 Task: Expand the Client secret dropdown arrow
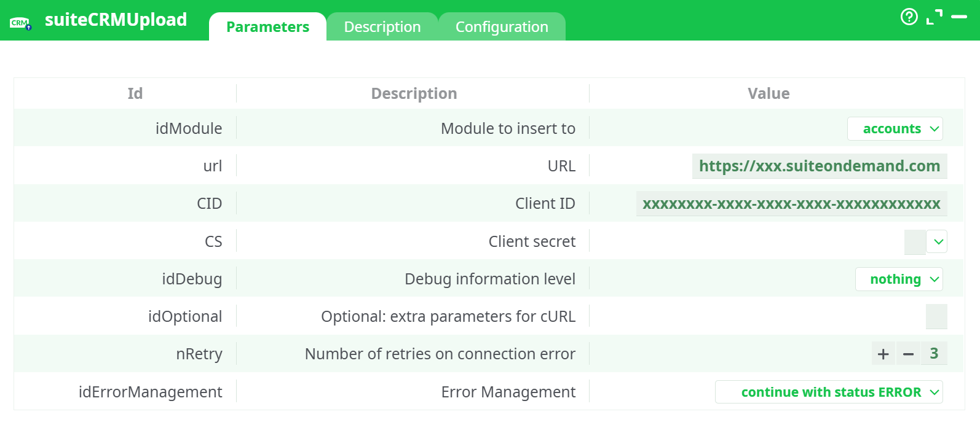point(938,241)
